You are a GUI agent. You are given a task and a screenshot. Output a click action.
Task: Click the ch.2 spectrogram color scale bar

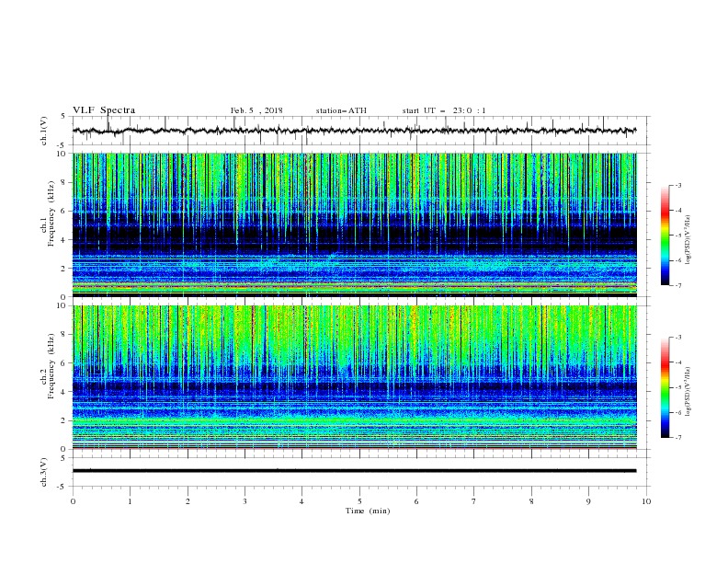point(665,387)
